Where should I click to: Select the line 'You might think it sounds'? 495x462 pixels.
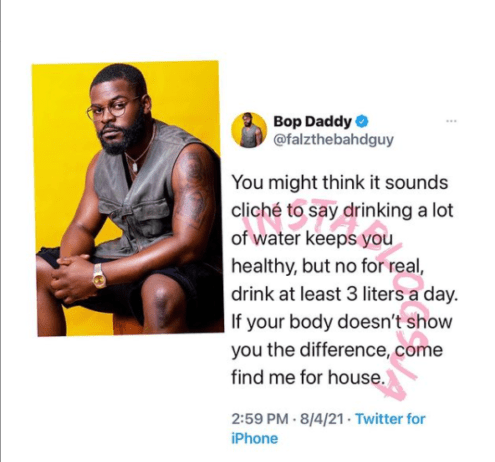coord(340,183)
